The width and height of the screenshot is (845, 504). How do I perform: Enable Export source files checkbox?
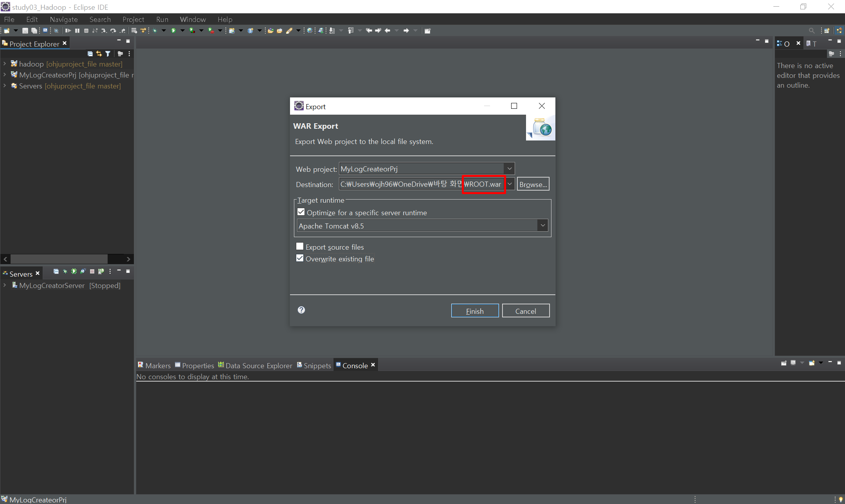(x=300, y=247)
